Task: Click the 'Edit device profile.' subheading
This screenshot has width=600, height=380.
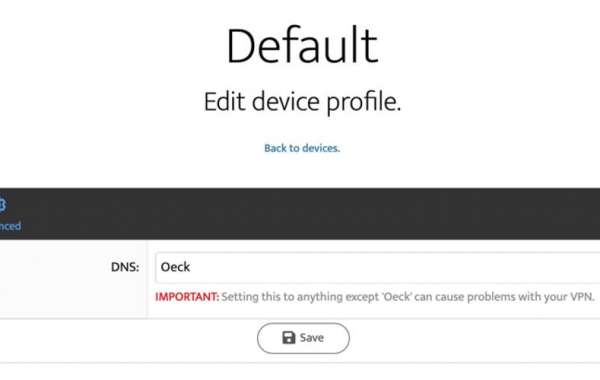Action: (x=302, y=102)
